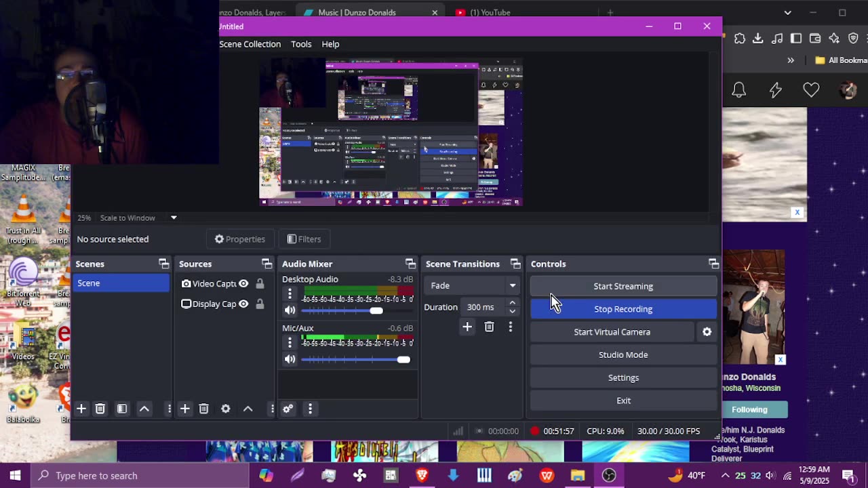Add a new scene with the plus icon

pyautogui.click(x=81, y=409)
